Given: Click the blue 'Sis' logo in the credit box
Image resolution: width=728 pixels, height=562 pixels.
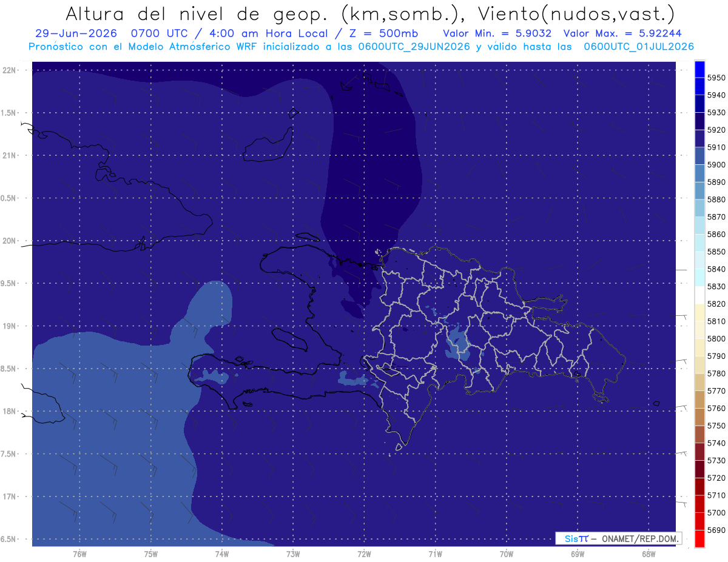Looking at the screenshot, I should coord(571,538).
